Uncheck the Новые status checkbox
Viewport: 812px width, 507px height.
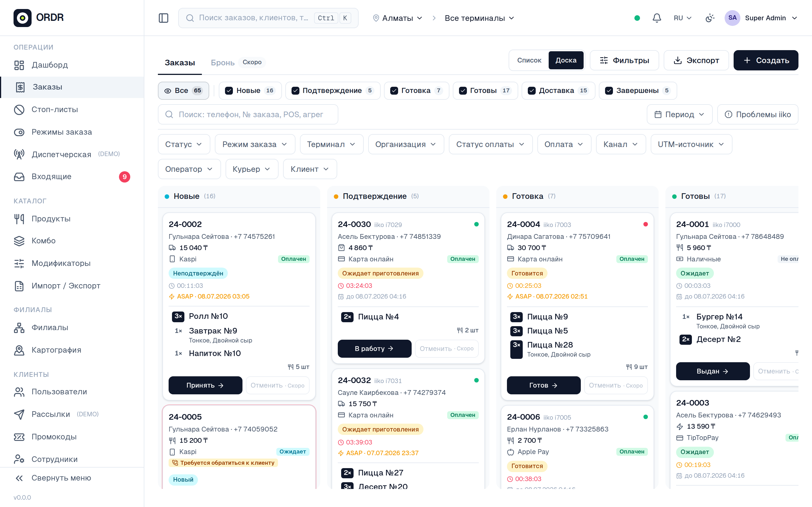(229, 90)
